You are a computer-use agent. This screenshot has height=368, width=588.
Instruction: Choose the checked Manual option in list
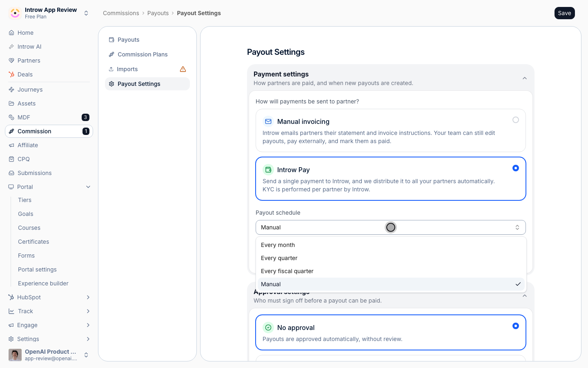click(390, 284)
